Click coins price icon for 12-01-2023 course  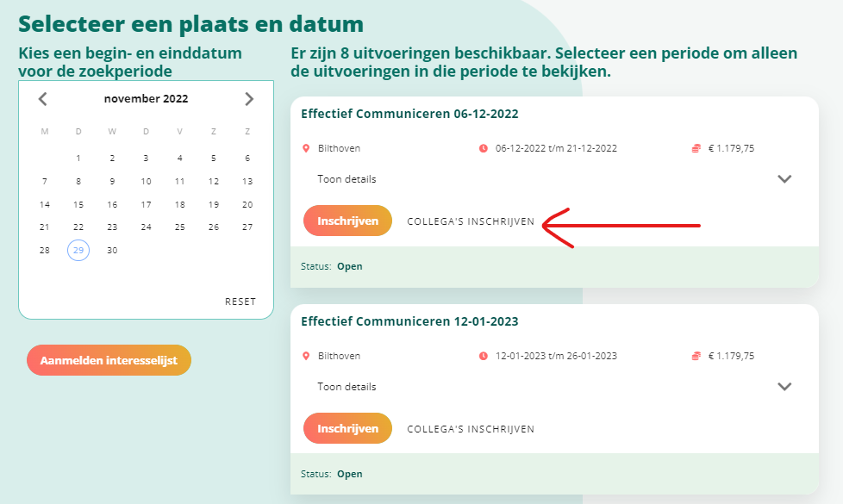[x=696, y=356]
